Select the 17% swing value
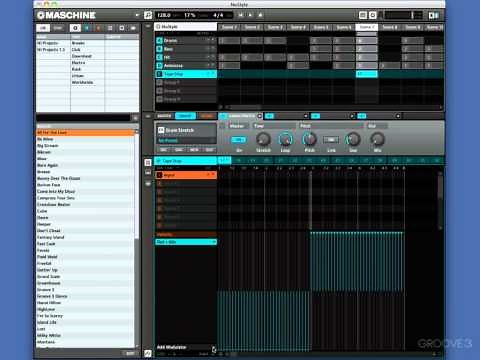Screen dimensions: 480x360 click(190, 15)
